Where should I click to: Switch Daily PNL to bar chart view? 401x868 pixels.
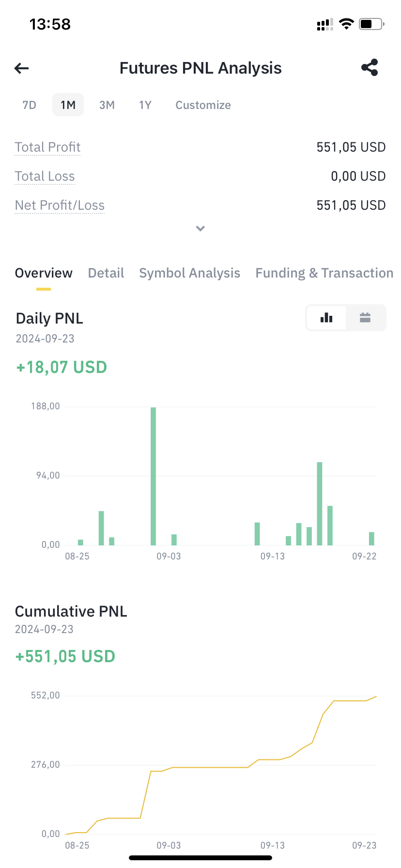click(x=326, y=318)
